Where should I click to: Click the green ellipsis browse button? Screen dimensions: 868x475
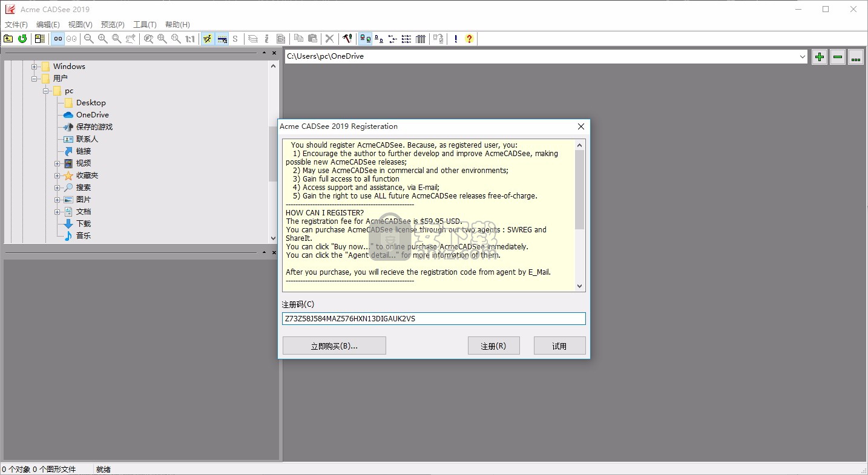[856, 57]
